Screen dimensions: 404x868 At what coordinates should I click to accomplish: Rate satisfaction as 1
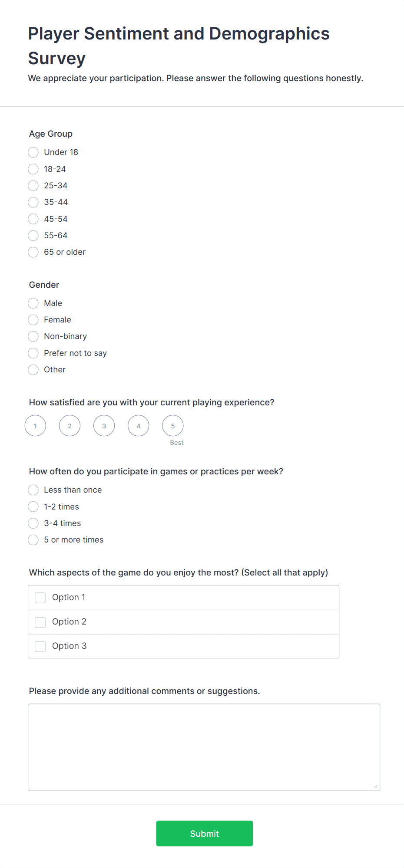click(x=36, y=426)
